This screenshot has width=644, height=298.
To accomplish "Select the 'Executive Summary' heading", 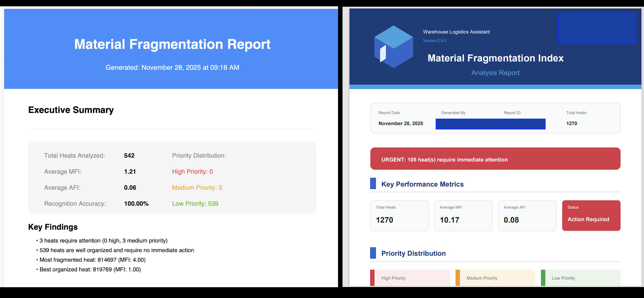I will (x=71, y=110).
